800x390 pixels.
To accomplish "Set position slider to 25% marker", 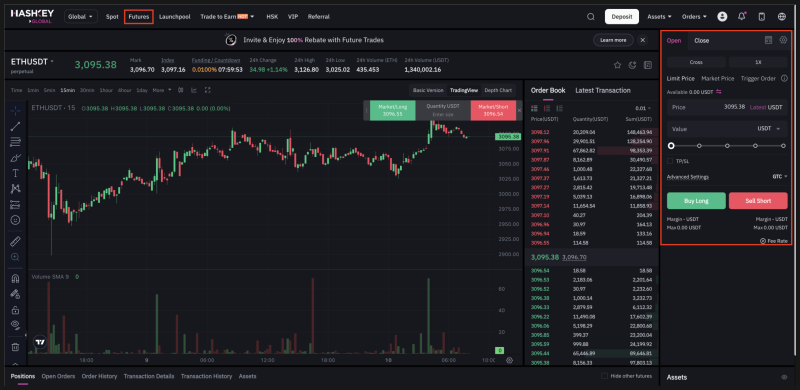I will [699, 146].
